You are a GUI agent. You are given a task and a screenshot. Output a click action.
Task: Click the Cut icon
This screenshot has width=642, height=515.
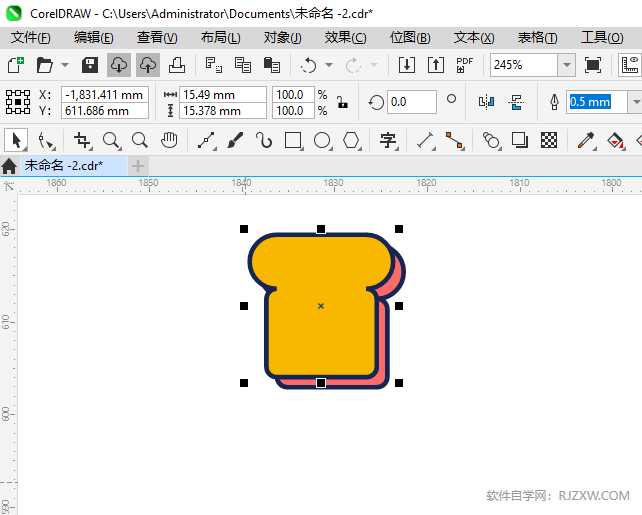point(213,65)
